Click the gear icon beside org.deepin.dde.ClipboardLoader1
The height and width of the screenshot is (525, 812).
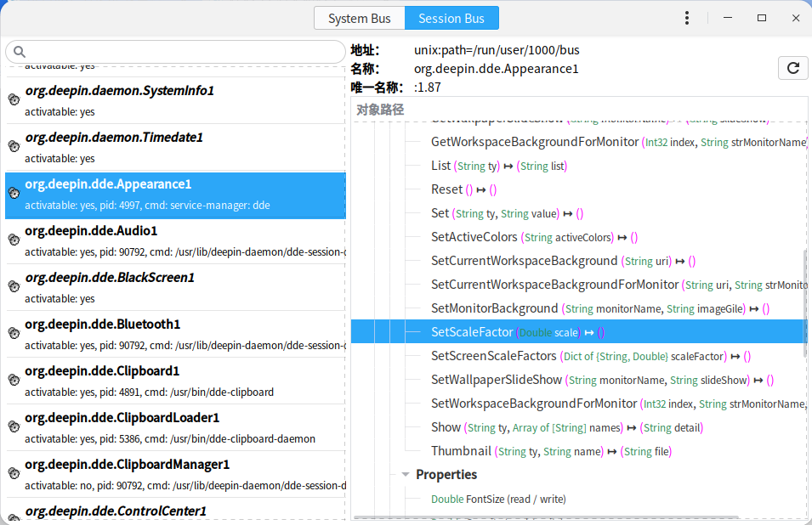[14, 427]
